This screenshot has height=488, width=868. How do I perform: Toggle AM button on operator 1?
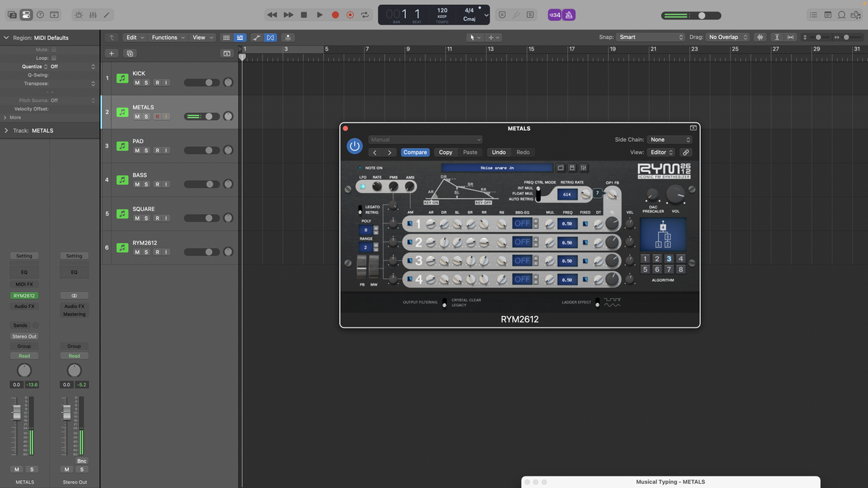click(x=410, y=223)
